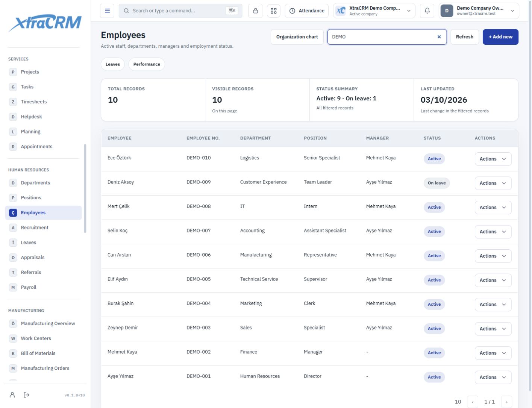Open the notifications bell
The image size is (532, 408).
(427, 11)
